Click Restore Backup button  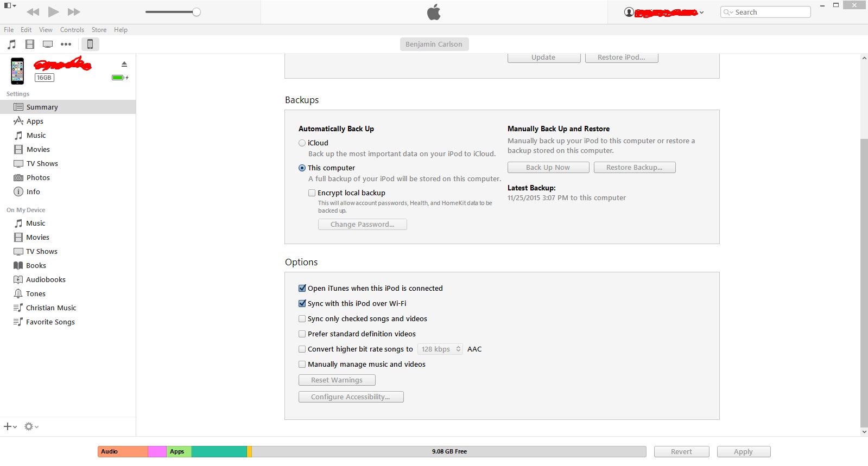(635, 168)
